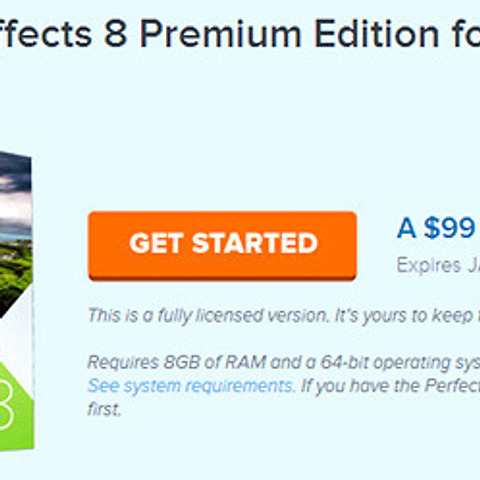Viewport: 480px width, 480px height.
Task: Click the Expires date text
Action: pos(438,265)
